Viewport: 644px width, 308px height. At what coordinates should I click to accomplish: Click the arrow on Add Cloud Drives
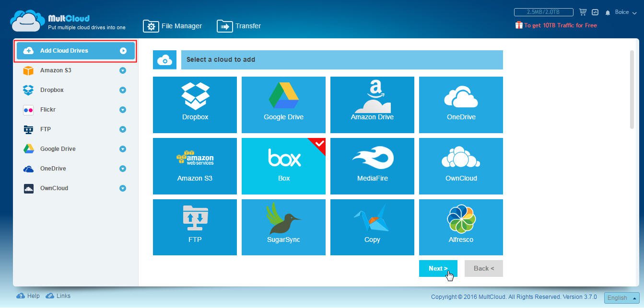click(123, 51)
